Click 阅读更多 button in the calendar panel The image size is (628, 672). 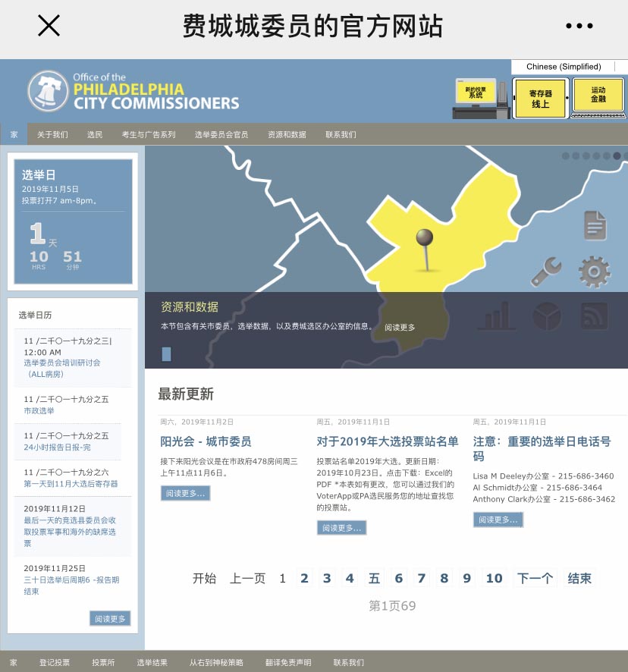click(x=110, y=618)
